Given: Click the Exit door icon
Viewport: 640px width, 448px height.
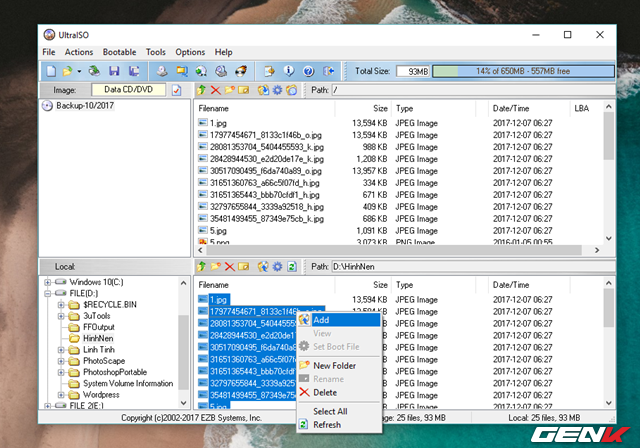Looking at the screenshot, I should pyautogui.click(x=328, y=71).
